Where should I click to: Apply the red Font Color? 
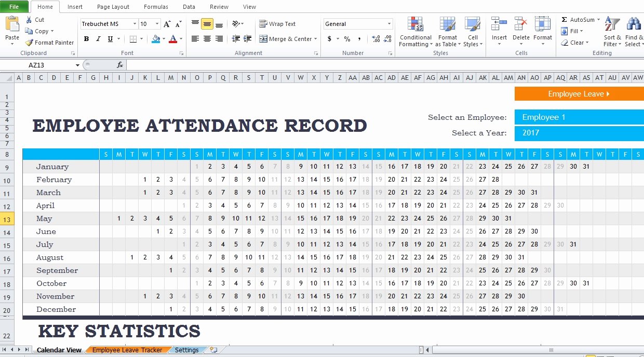coord(173,39)
